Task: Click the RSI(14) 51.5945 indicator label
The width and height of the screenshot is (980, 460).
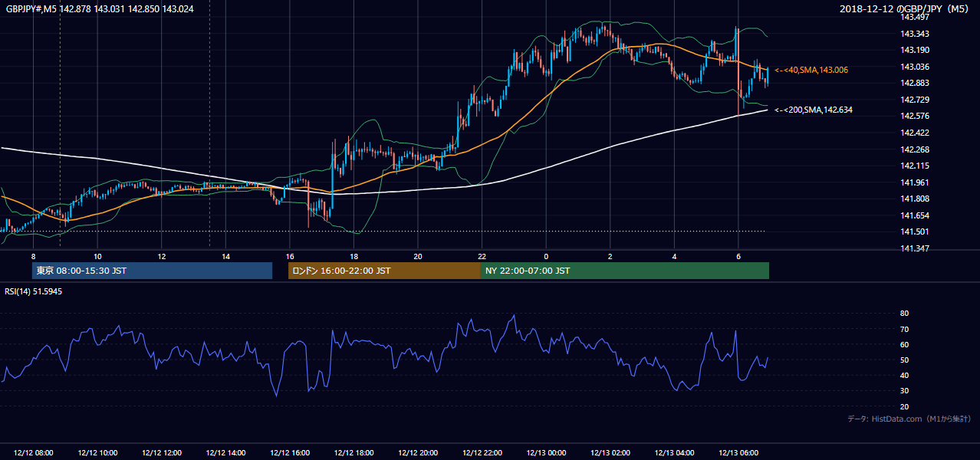Action: click(34, 291)
